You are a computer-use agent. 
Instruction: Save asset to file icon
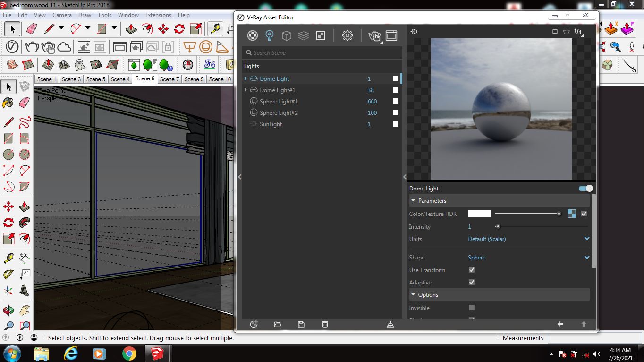point(301,324)
